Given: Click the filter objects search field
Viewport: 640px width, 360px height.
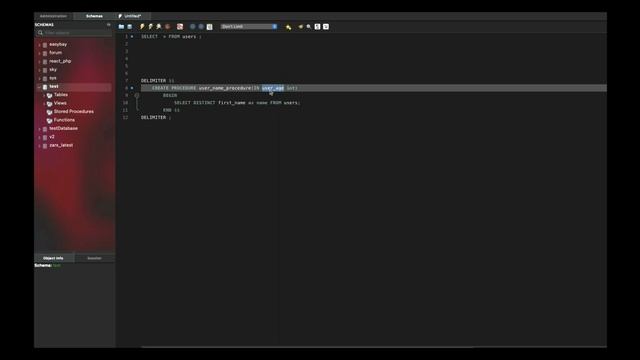Looking at the screenshot, I should point(73,33).
